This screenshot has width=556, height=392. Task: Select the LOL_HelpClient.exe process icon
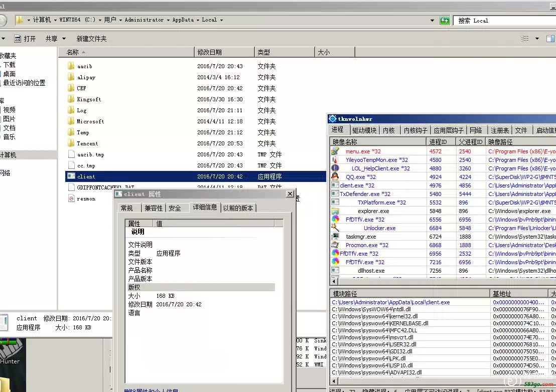pos(335,168)
